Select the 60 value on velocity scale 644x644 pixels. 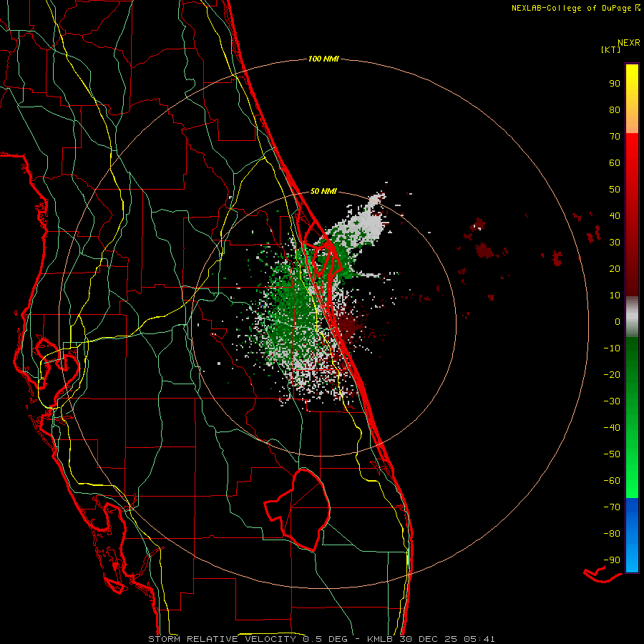(615, 162)
